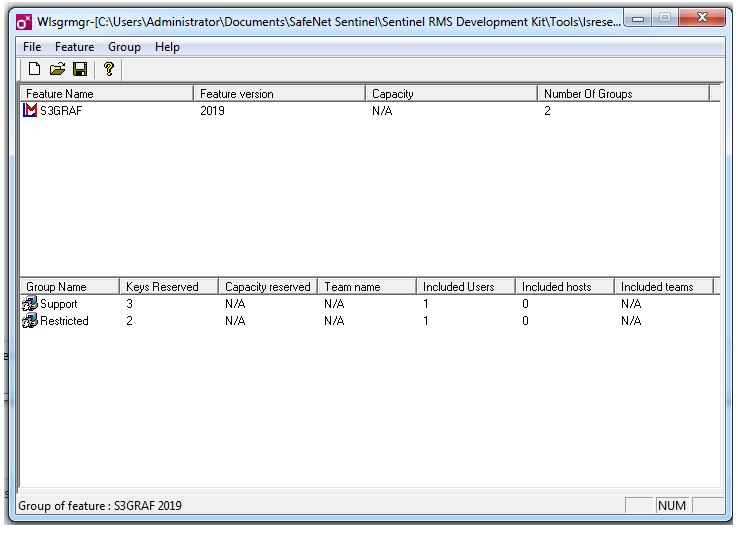Click the Number Of Groups column header
The height and width of the screenshot is (533, 738).
623,94
